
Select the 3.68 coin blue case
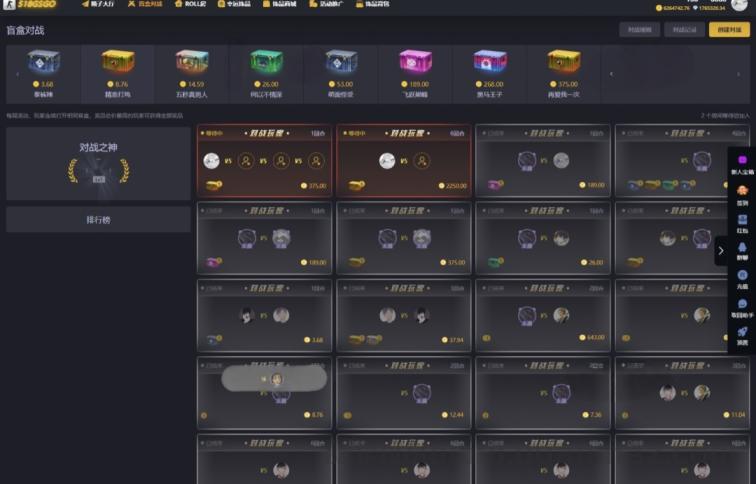(x=43, y=74)
